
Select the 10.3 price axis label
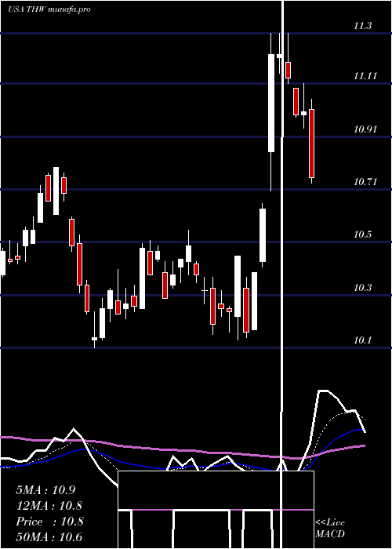pos(362,288)
